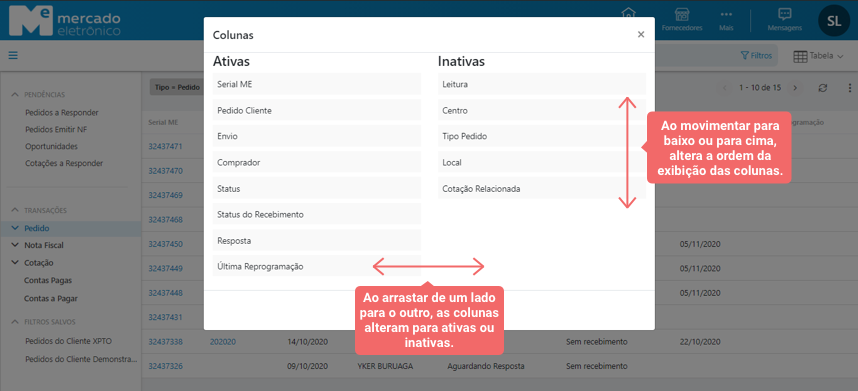Select the Cotação Relacionada inactive column
Image resolution: width=858 pixels, height=391 pixels.
pos(542,188)
